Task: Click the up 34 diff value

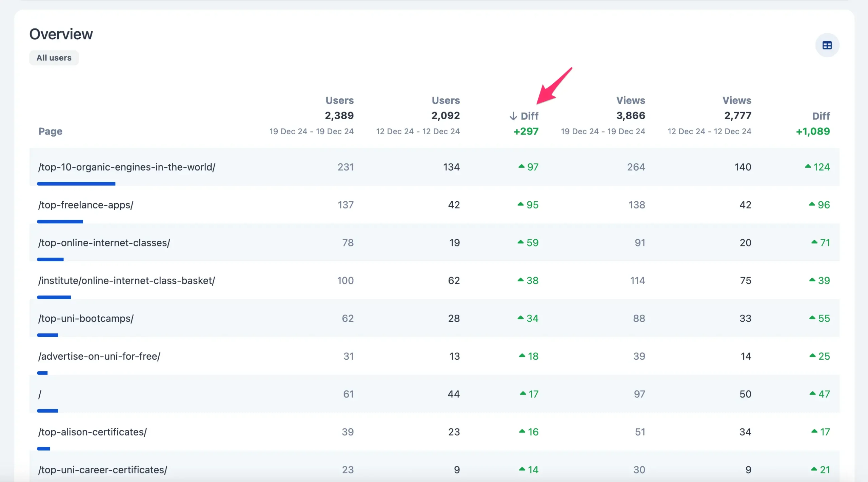Action: (528, 318)
